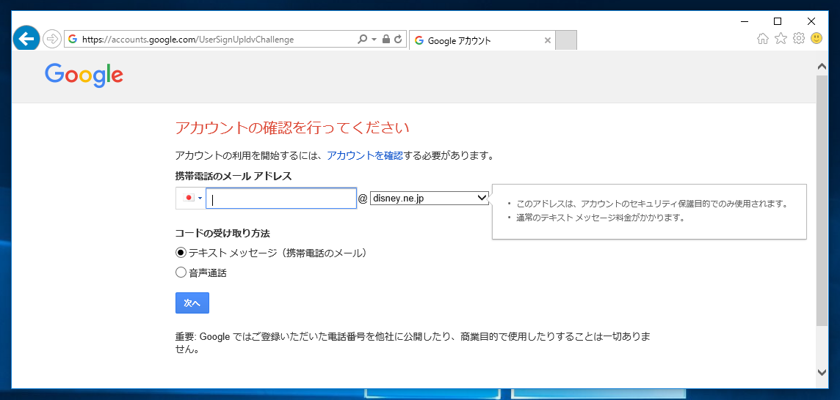This screenshot has width=840, height=400.
Task: Click the scrollbar down arrow
Action: pos(822,372)
